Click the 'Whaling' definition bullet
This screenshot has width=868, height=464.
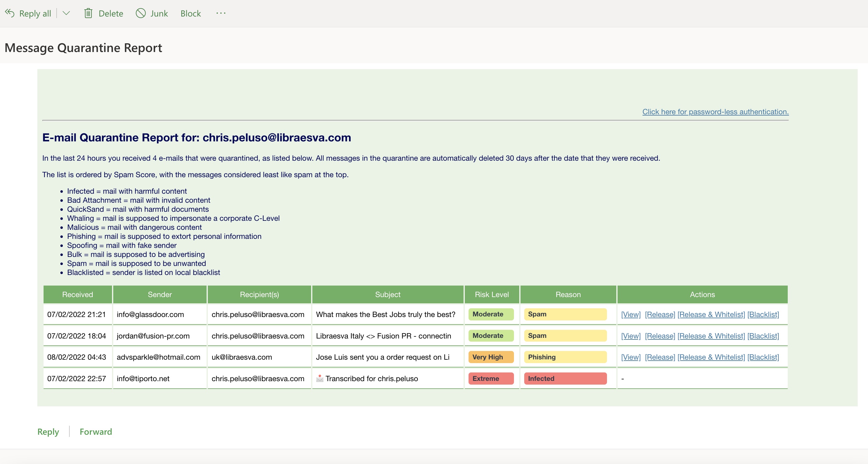[x=173, y=218]
